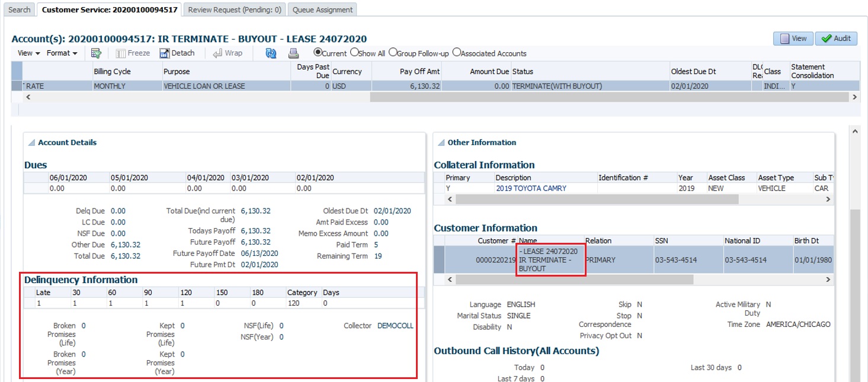Click the vertical scrollbar up arrow on page
This screenshot has width=868, height=382.
[x=854, y=131]
